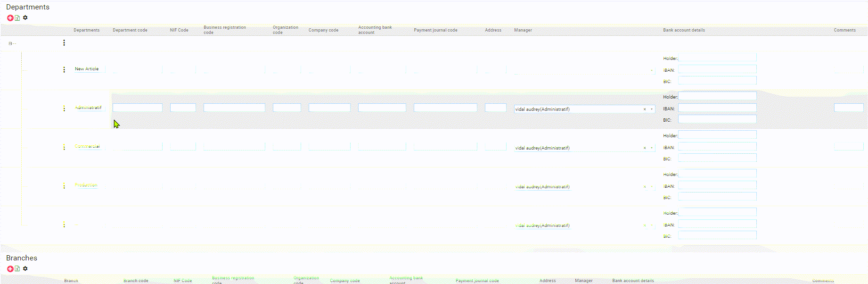Open the three-dot menu for the New Article row
868x284 pixels.
tap(64, 70)
